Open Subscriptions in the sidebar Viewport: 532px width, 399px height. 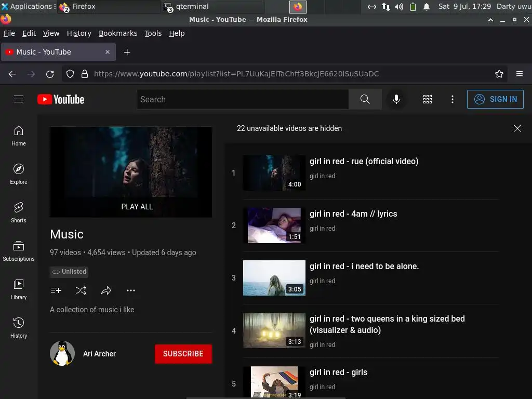click(19, 251)
